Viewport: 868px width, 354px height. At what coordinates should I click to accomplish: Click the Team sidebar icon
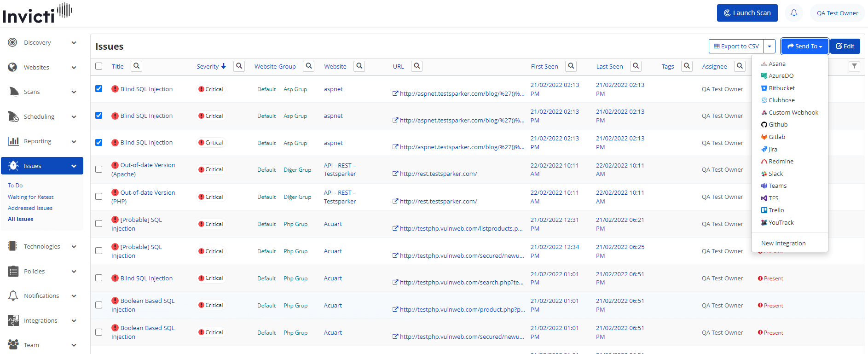(13, 344)
